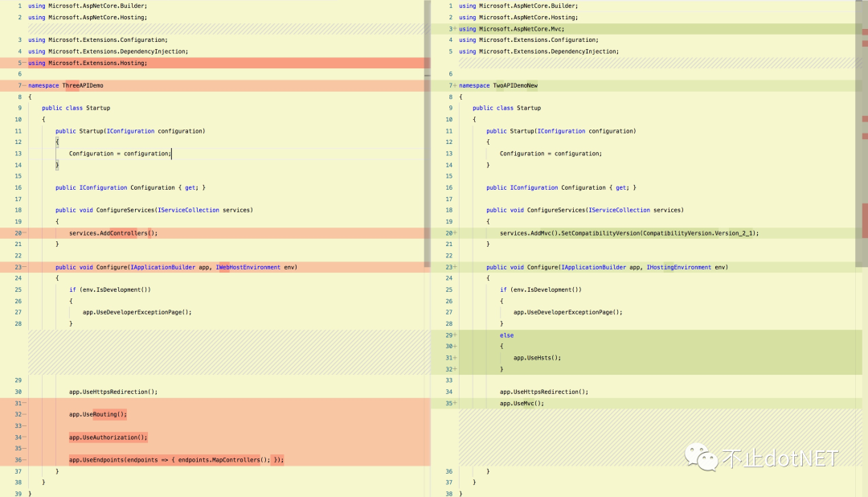The height and width of the screenshot is (497, 868).
Task: Click the plus marker beside line 3
Action: tap(453, 28)
